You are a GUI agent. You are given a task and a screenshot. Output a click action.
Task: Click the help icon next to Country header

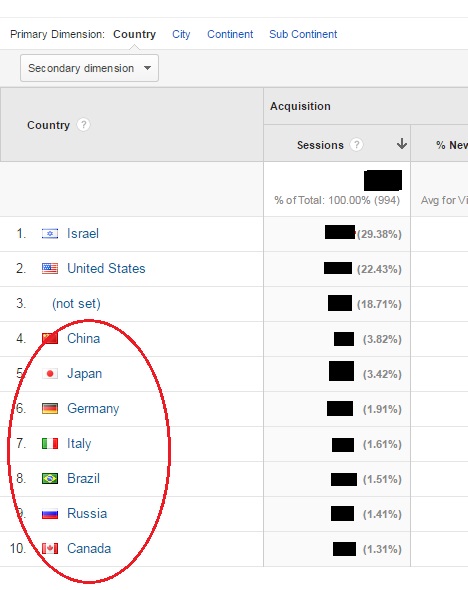(83, 125)
